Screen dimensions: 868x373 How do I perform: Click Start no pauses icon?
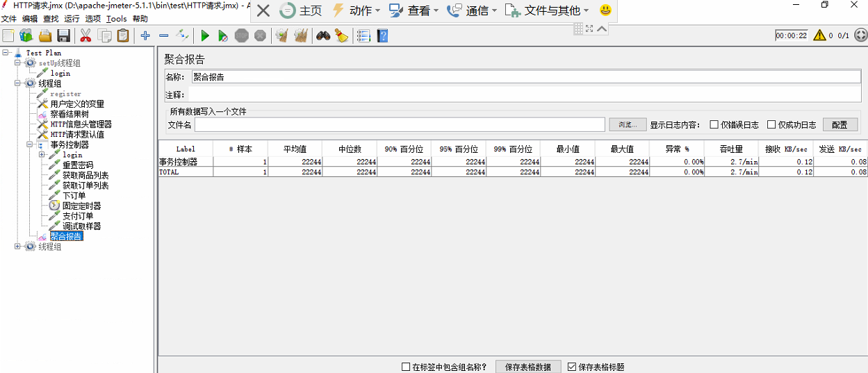[223, 35]
